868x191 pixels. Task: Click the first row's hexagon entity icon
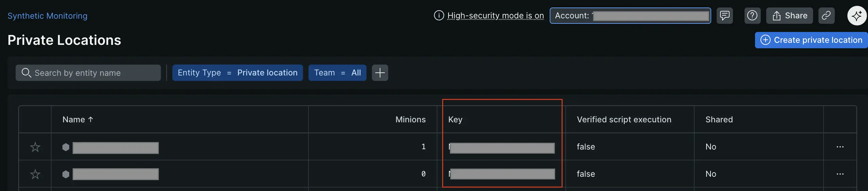[x=66, y=147]
